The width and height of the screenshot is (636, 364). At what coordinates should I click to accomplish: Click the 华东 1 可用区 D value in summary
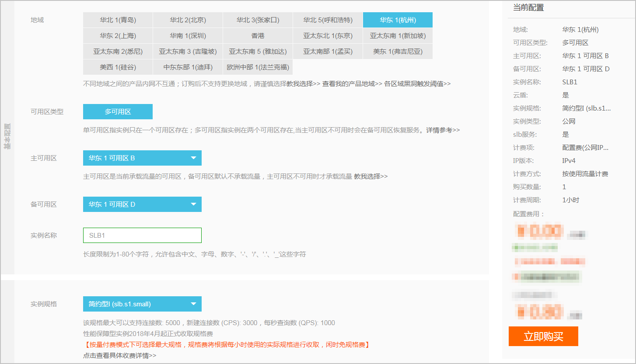(x=586, y=69)
